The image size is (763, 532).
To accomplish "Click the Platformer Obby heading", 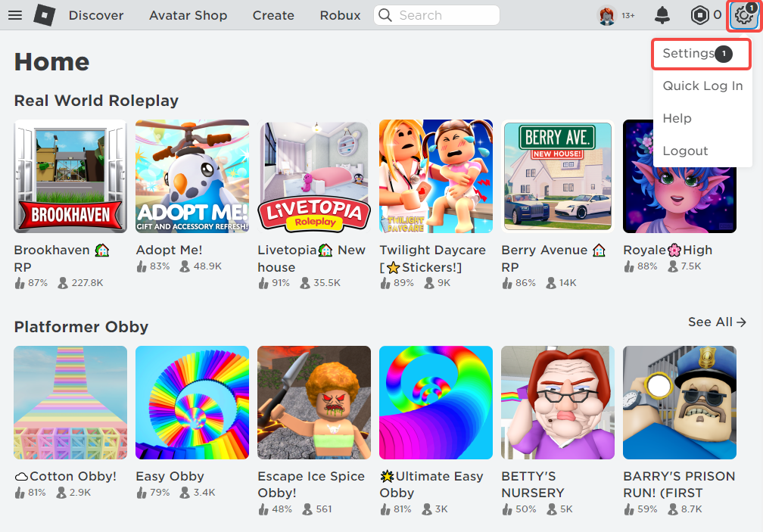I will click(x=81, y=327).
